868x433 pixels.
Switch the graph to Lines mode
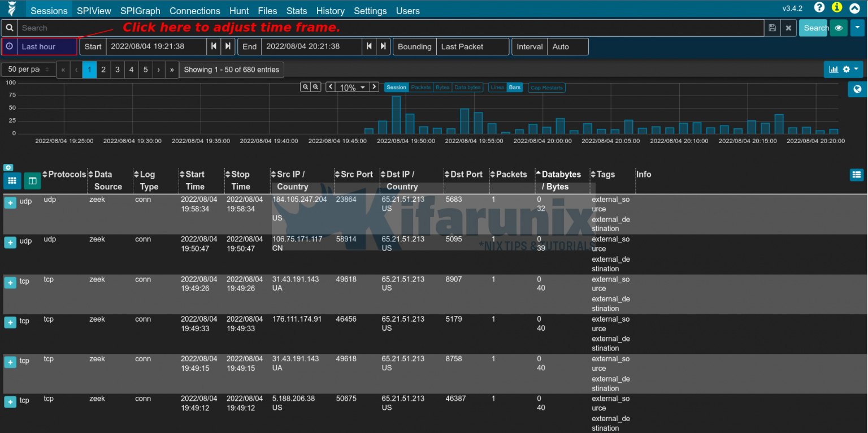[x=497, y=87]
